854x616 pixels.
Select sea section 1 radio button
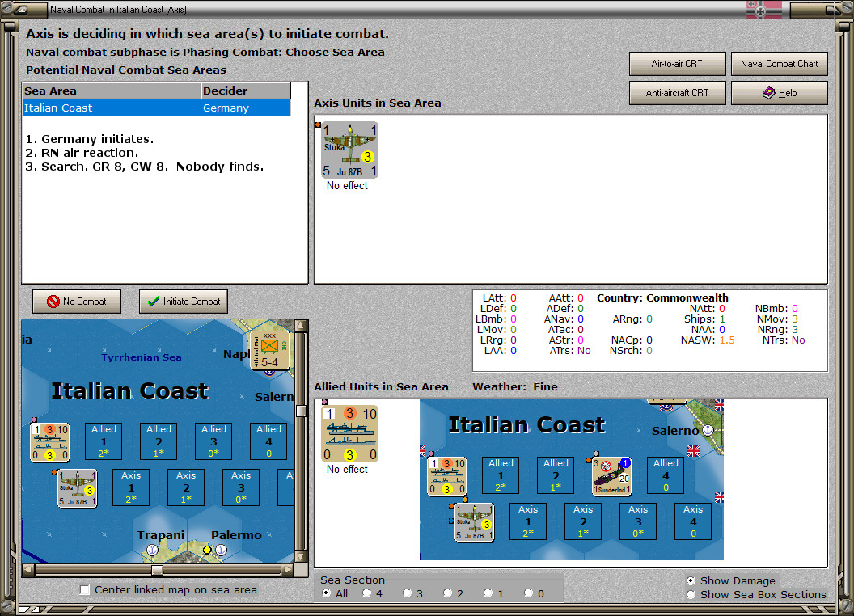[488, 593]
